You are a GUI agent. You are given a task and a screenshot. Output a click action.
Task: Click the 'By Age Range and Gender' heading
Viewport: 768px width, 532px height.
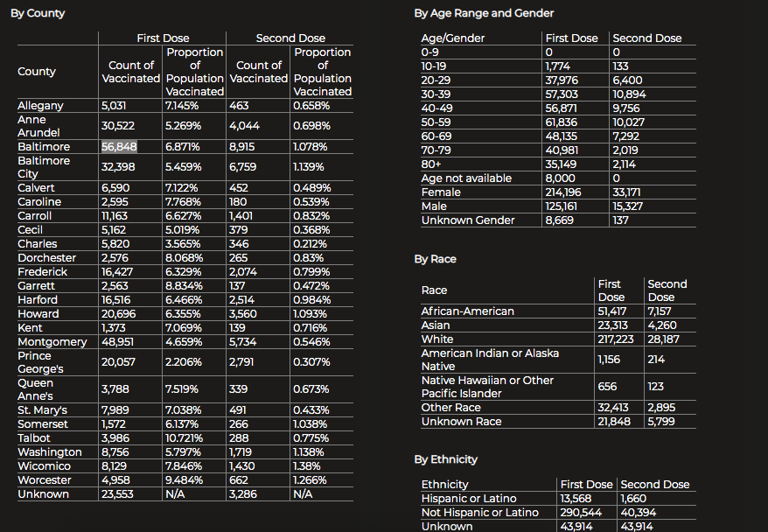484,14
